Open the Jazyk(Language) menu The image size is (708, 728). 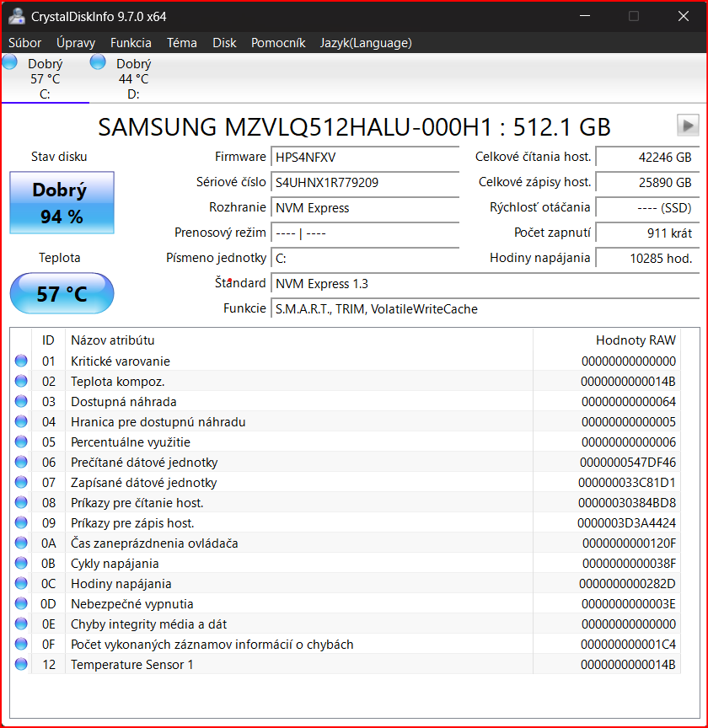click(366, 42)
